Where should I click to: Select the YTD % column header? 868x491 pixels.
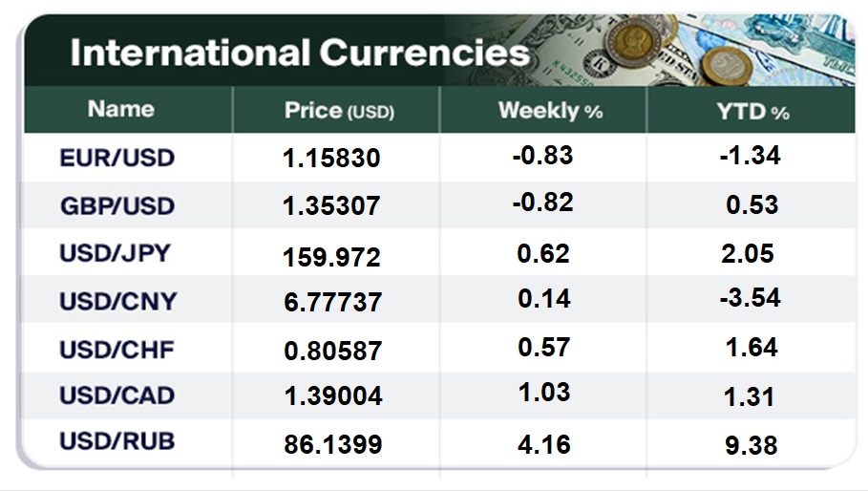(752, 112)
